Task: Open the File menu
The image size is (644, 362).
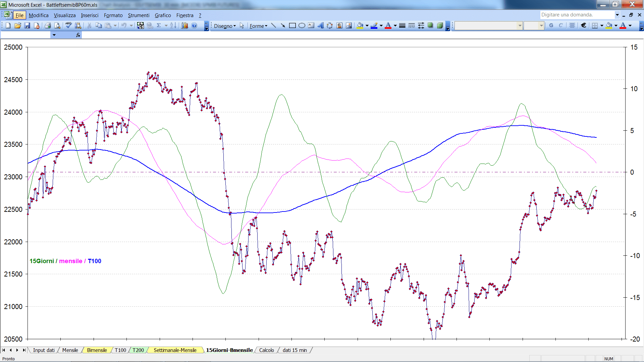Action: (x=19, y=15)
